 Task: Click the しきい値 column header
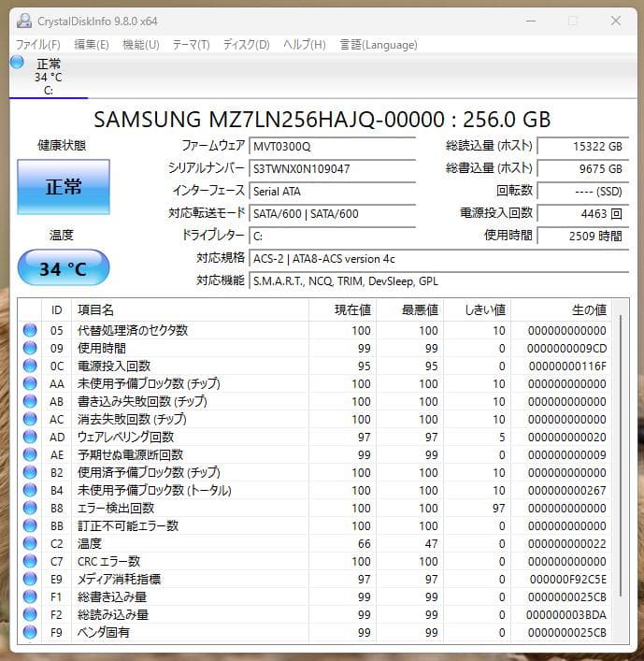pyautogui.click(x=478, y=310)
